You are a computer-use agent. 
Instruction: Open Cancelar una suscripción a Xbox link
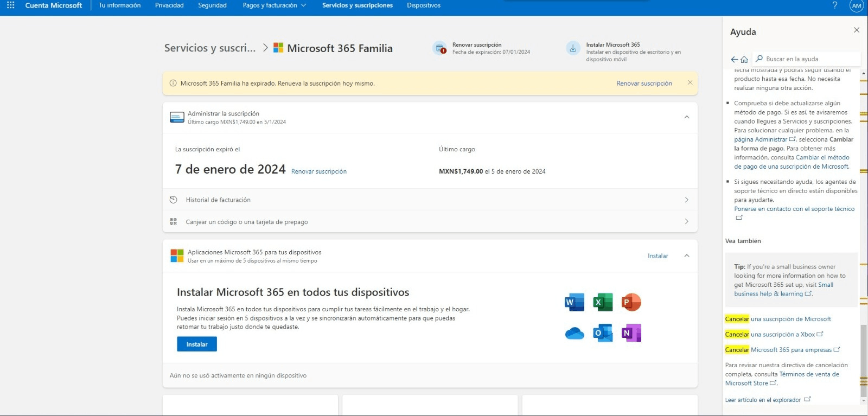pyautogui.click(x=774, y=334)
